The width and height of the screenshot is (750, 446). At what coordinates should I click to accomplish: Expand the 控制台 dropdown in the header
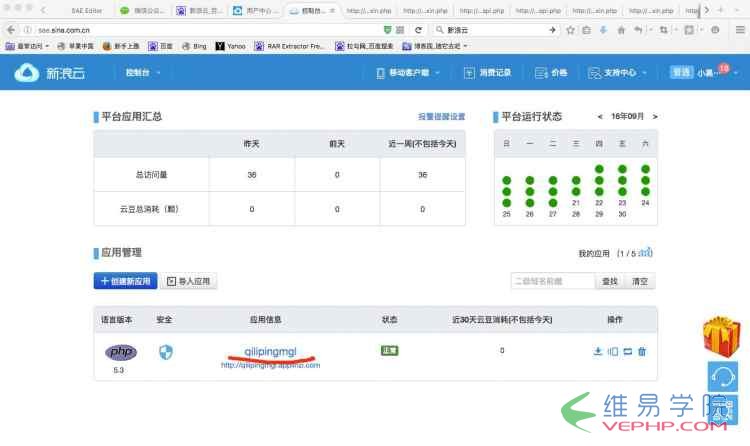(143, 73)
